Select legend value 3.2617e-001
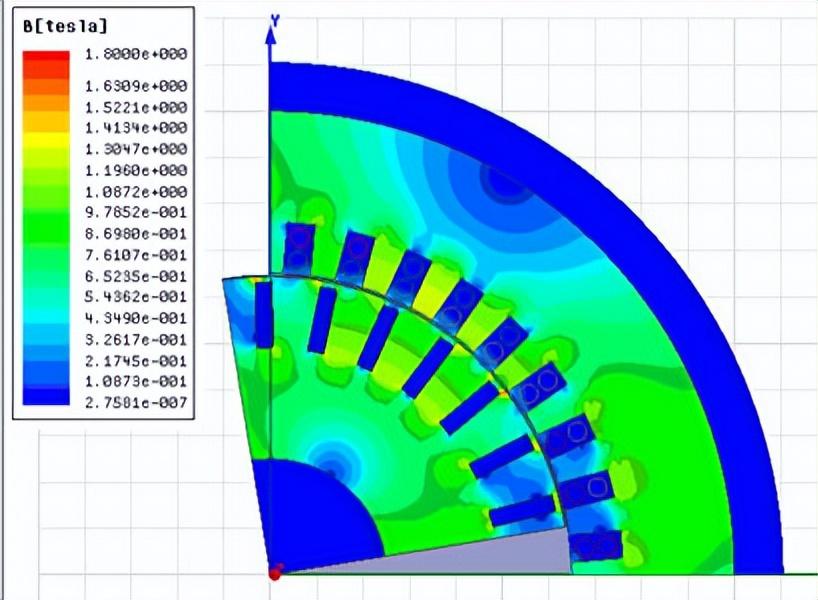Image resolution: width=818 pixels, height=600 pixels. pyautogui.click(x=136, y=340)
